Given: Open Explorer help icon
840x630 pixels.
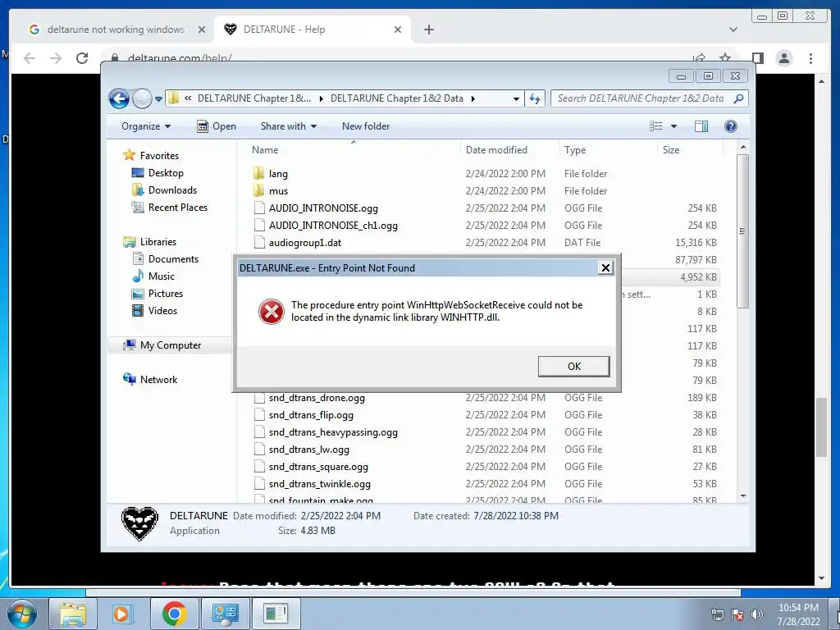Looking at the screenshot, I should point(730,126).
